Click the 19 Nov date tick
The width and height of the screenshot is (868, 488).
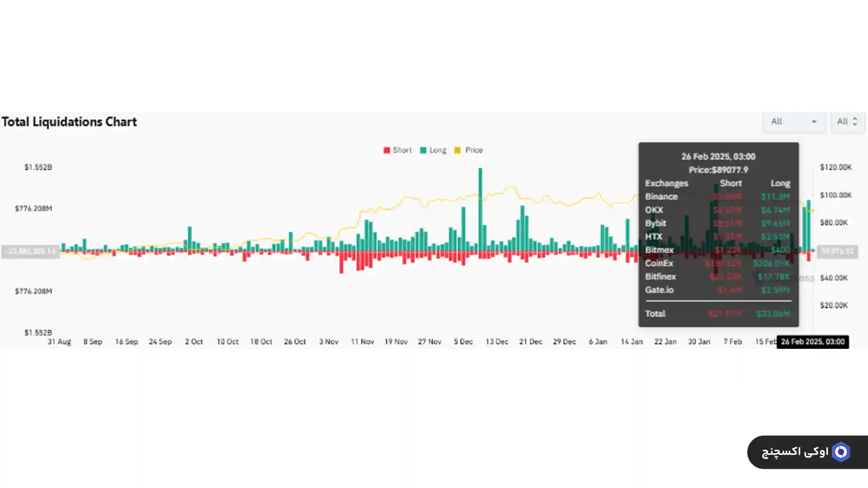pyautogui.click(x=396, y=342)
